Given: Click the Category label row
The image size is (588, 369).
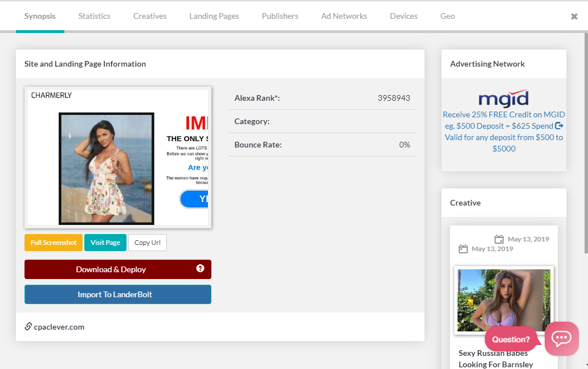Looking at the screenshot, I should pos(322,121).
